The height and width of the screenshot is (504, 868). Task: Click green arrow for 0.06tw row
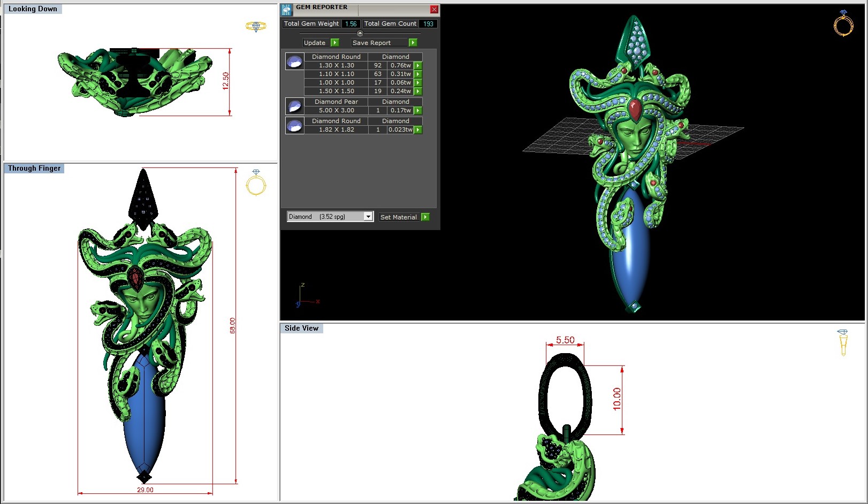pyautogui.click(x=418, y=82)
